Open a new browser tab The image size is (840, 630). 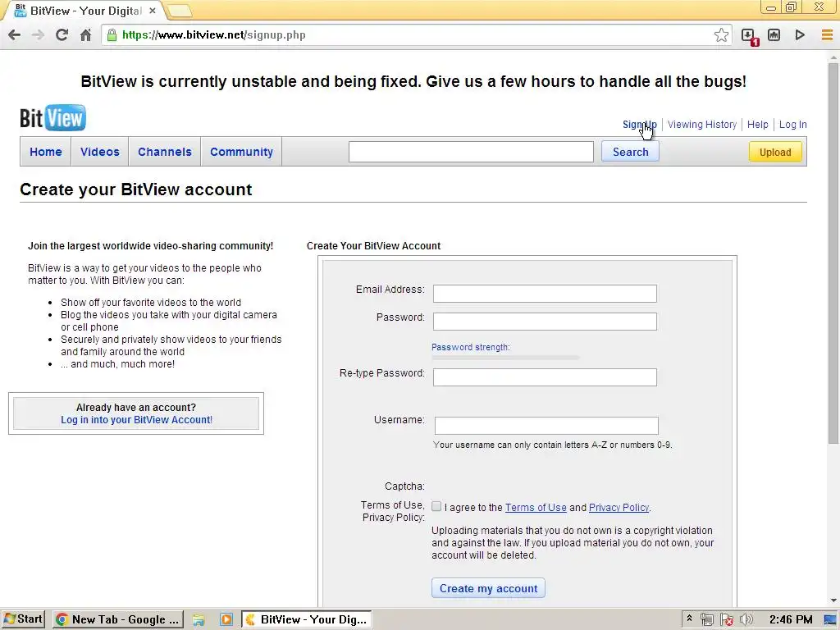pyautogui.click(x=180, y=11)
